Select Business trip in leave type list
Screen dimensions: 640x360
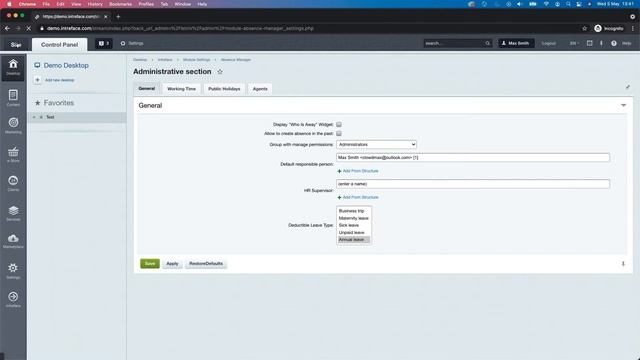click(351, 211)
